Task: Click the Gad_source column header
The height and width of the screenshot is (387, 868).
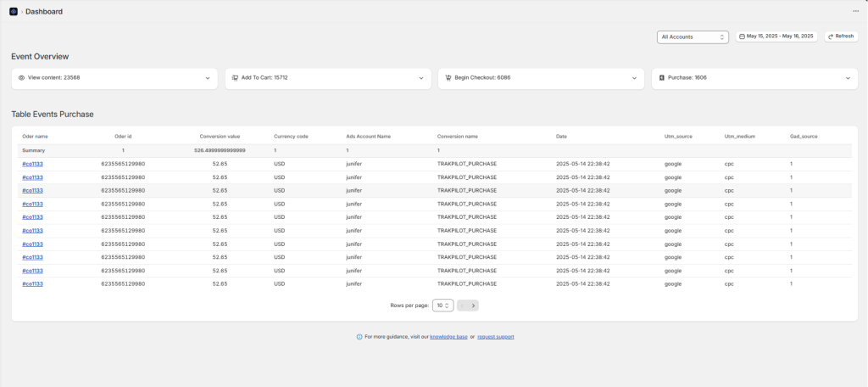Action: tap(804, 137)
